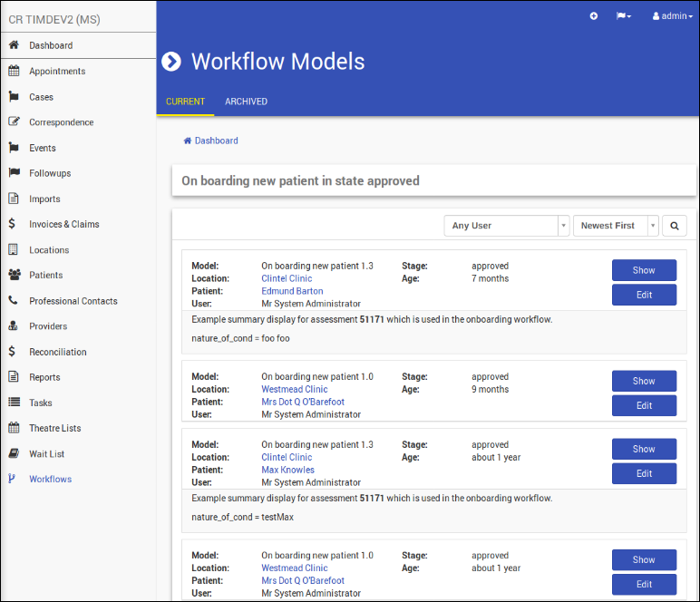Click Show for Edmund Barton's workflow
This screenshot has width=700, height=602.
pos(644,270)
